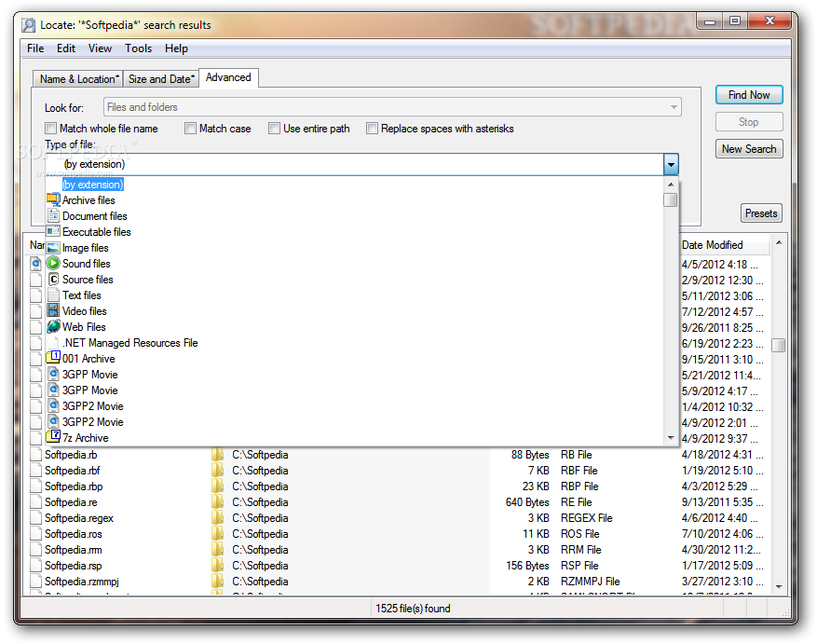Click folder icon beside Softpedia.rzmmpj
The height and width of the screenshot is (644, 817).
click(217, 581)
